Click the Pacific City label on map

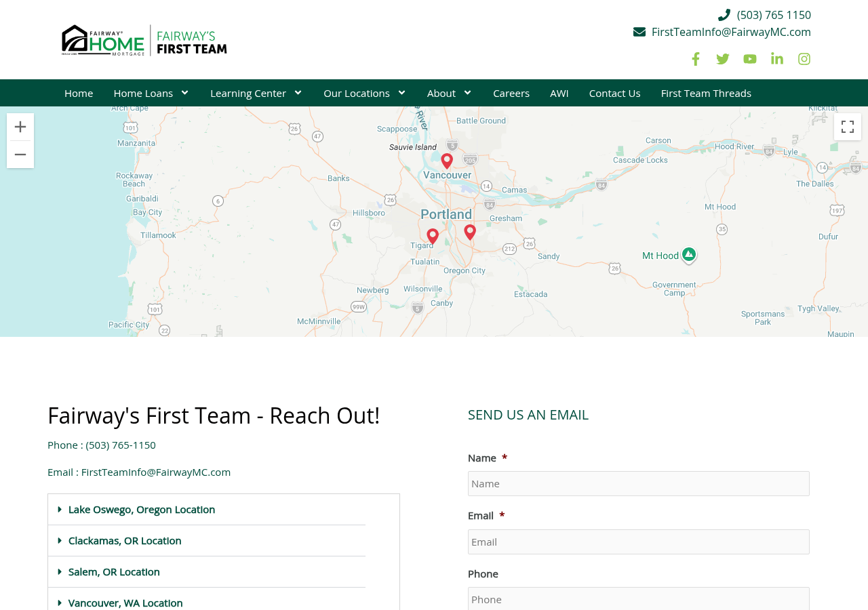129,325
